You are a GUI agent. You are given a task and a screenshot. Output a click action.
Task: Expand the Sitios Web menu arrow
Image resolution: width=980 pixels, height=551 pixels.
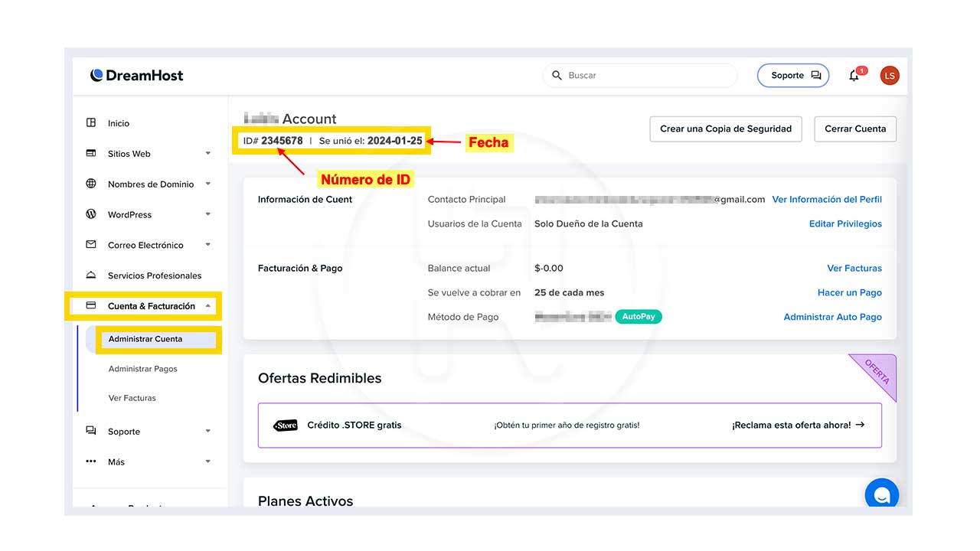point(208,154)
